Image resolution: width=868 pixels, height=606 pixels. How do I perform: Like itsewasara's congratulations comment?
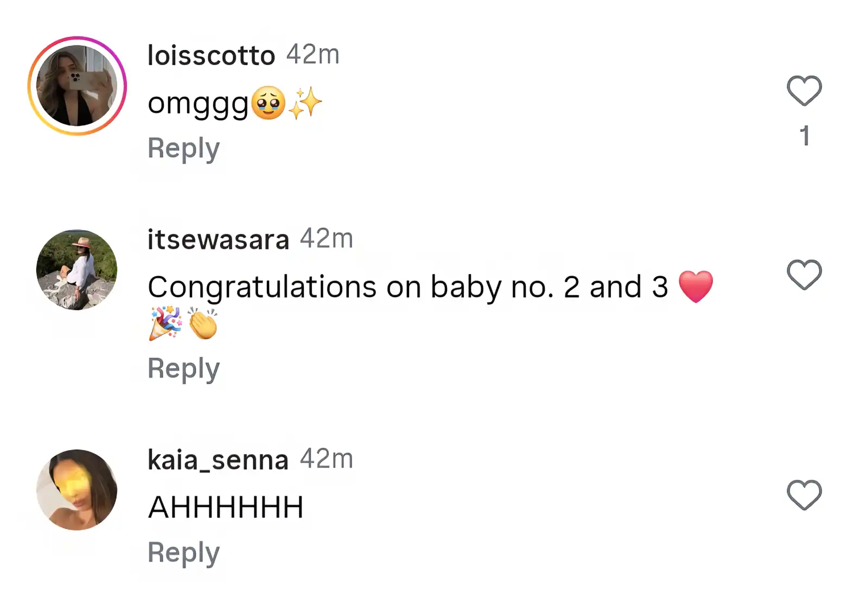[804, 275]
